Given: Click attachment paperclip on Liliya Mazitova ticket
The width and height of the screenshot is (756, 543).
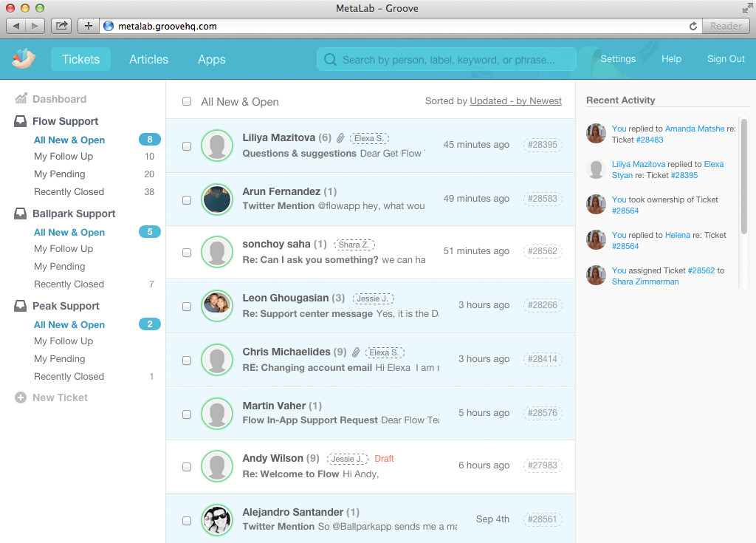Looking at the screenshot, I should [340, 138].
